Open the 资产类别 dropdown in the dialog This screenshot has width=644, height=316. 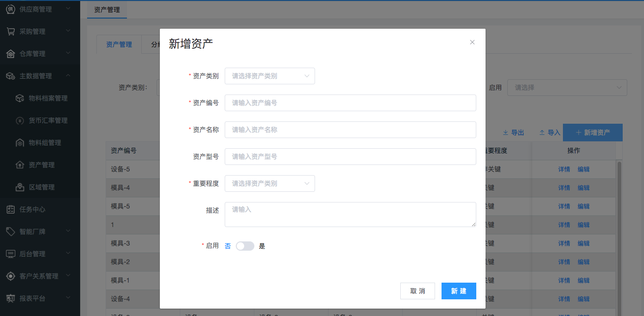click(x=269, y=76)
